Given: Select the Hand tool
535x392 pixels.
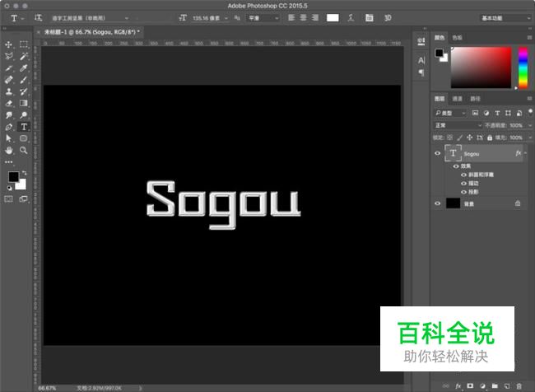Looking at the screenshot, I should click(x=8, y=150).
